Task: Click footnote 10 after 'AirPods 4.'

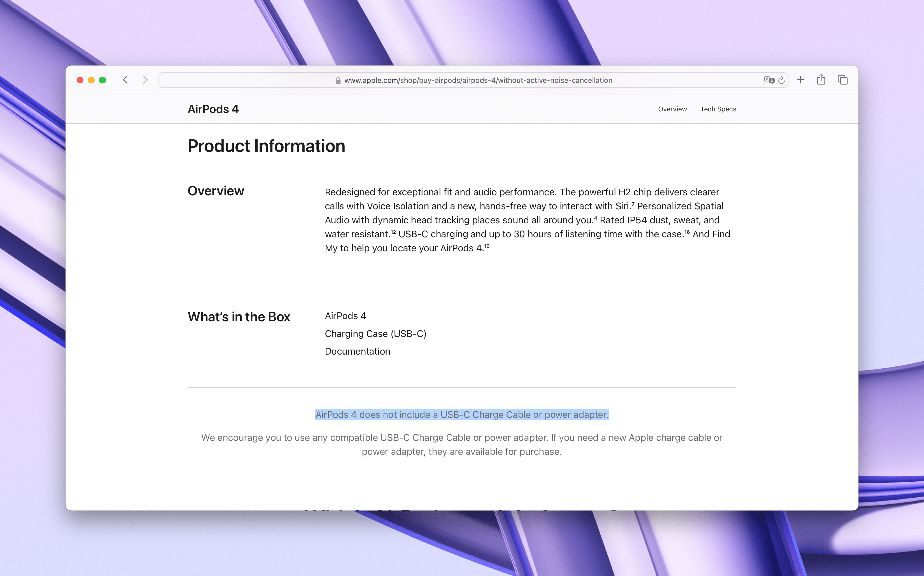Action: (487, 246)
